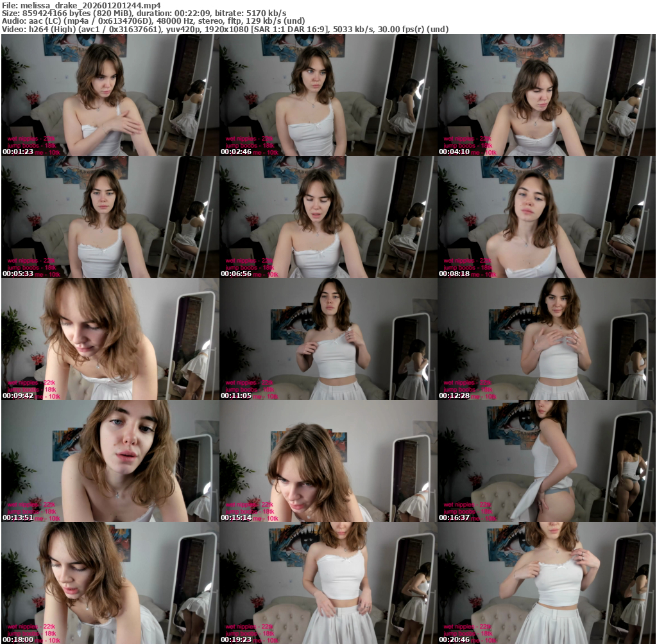
Task: Open the thumbnail stamped 00:19:23
Action: pos(328,583)
